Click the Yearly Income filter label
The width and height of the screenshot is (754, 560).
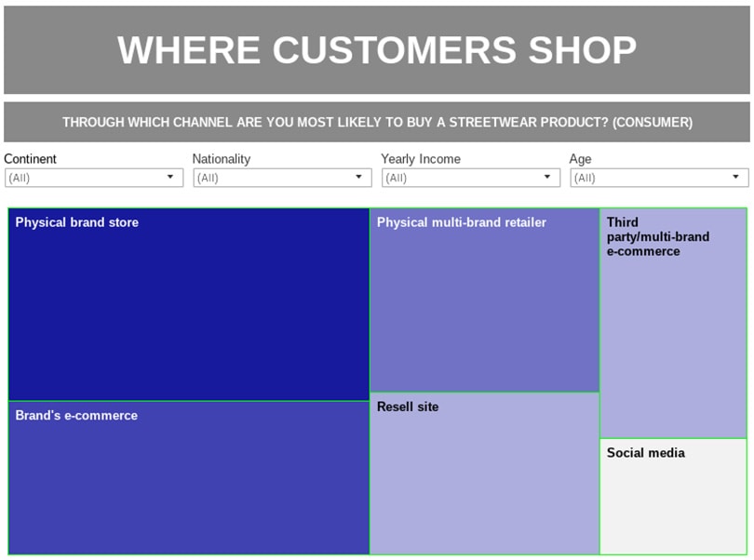coord(421,159)
